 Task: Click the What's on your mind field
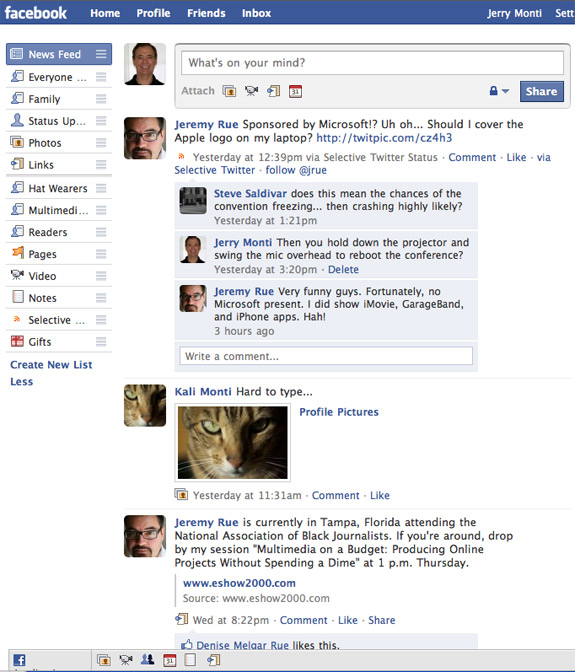click(372, 63)
